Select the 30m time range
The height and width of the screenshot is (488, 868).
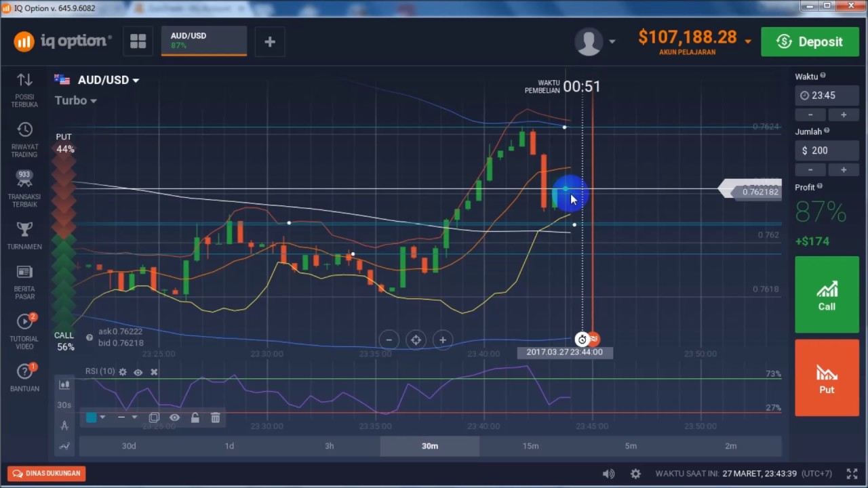click(430, 446)
